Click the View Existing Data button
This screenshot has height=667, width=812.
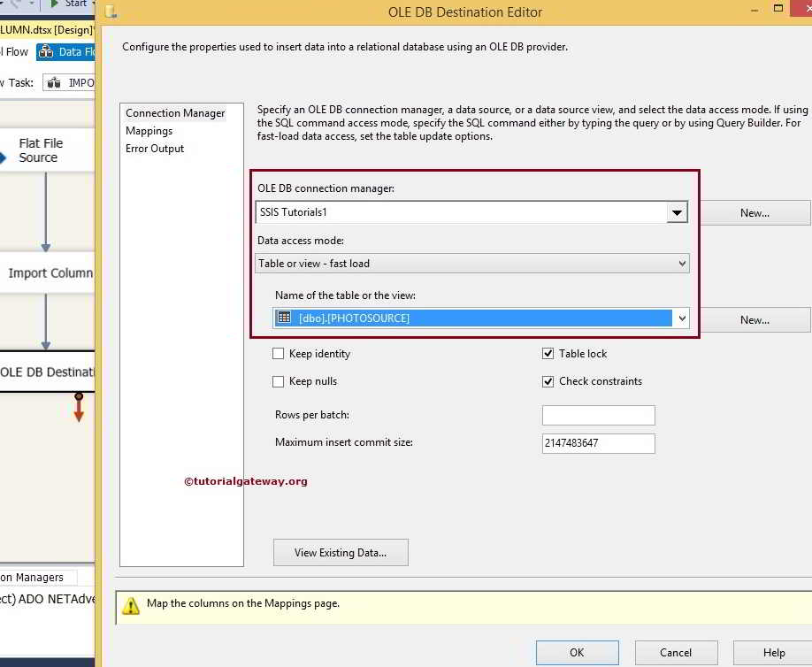pos(341,552)
